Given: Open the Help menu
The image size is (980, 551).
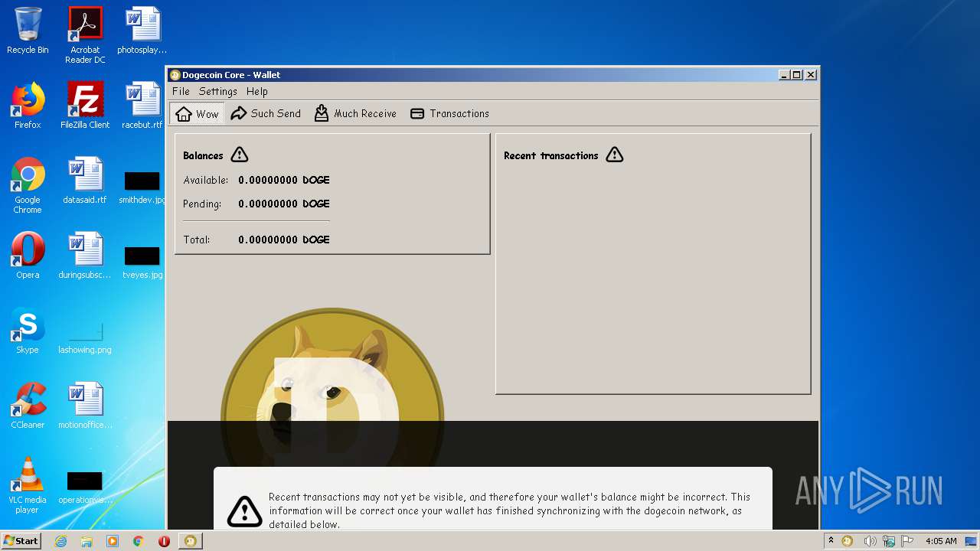Looking at the screenshot, I should coord(257,91).
